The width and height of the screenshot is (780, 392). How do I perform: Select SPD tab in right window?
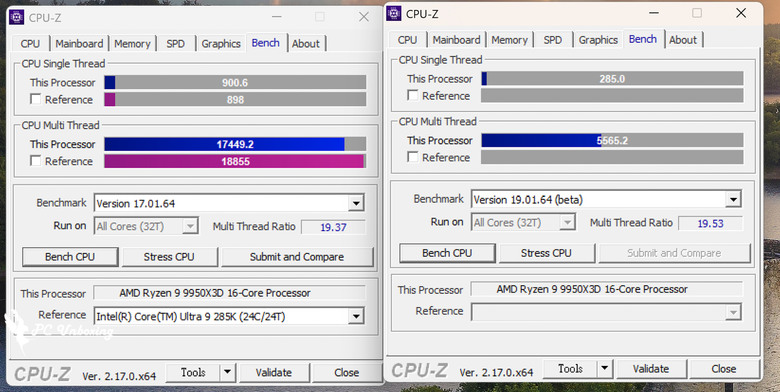553,40
